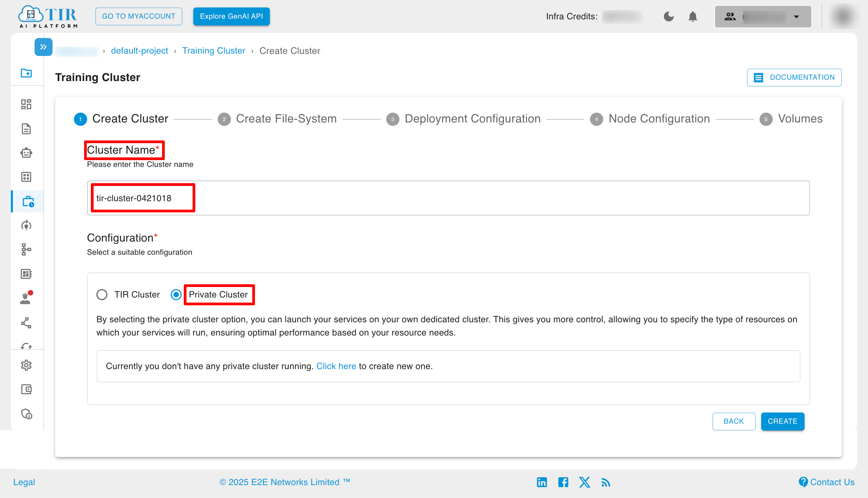This screenshot has width=868, height=498.
Task: Select the Private Cluster radio button
Action: click(x=176, y=294)
